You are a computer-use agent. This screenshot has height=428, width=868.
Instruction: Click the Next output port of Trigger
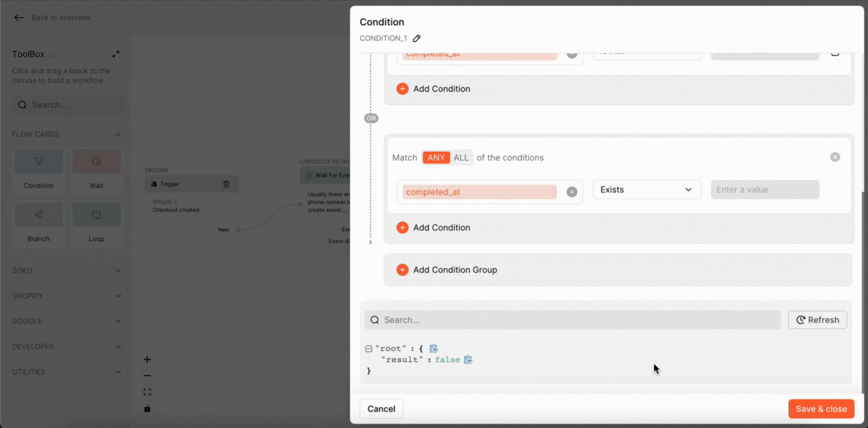pyautogui.click(x=238, y=230)
